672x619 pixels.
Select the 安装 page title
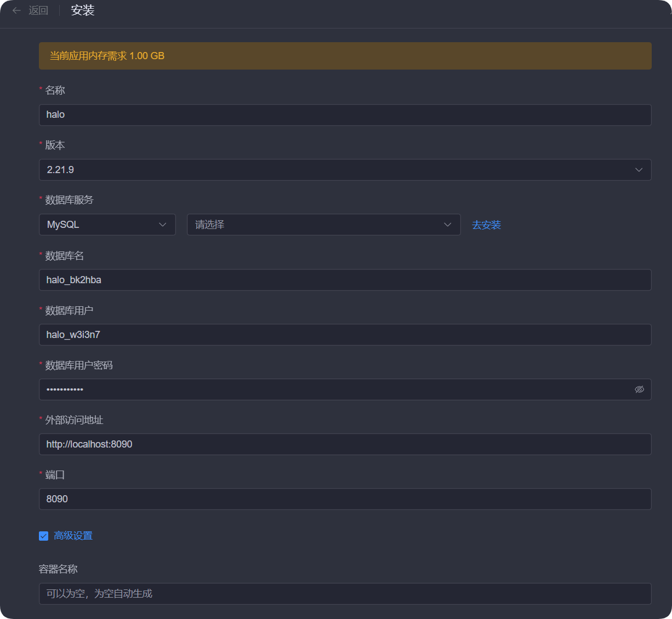82,10
